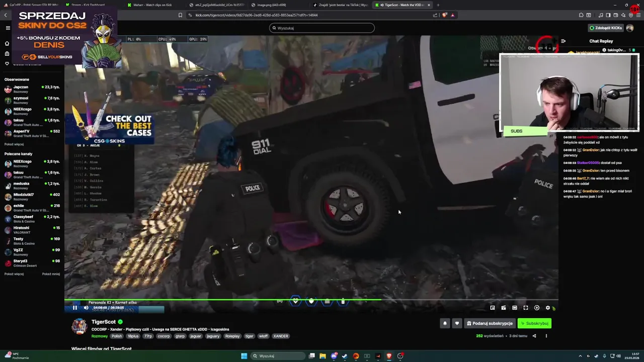Open the more options menu below video

click(546, 336)
